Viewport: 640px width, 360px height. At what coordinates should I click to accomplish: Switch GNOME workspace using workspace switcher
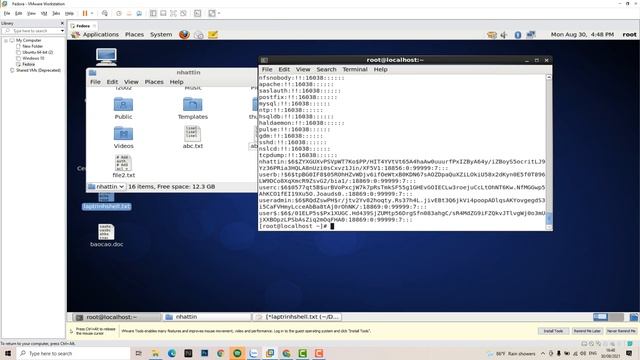[608, 317]
